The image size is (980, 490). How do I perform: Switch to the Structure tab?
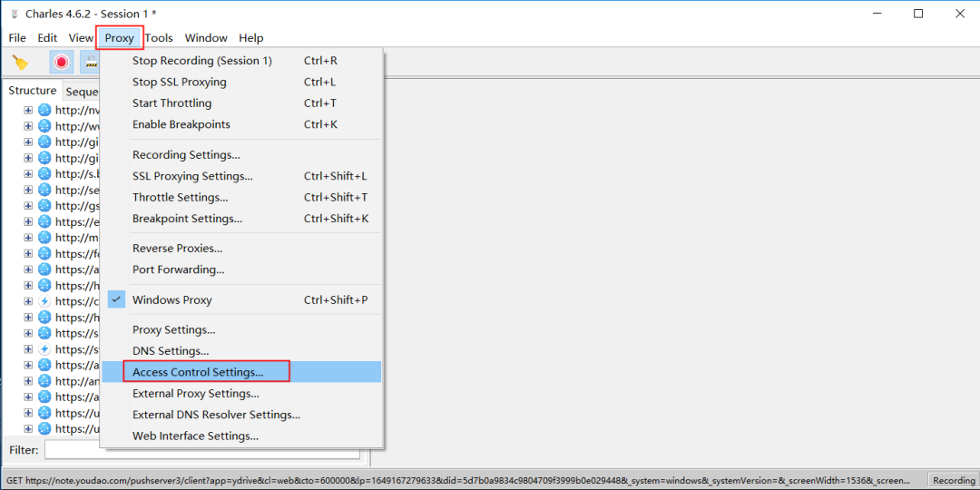coord(33,91)
